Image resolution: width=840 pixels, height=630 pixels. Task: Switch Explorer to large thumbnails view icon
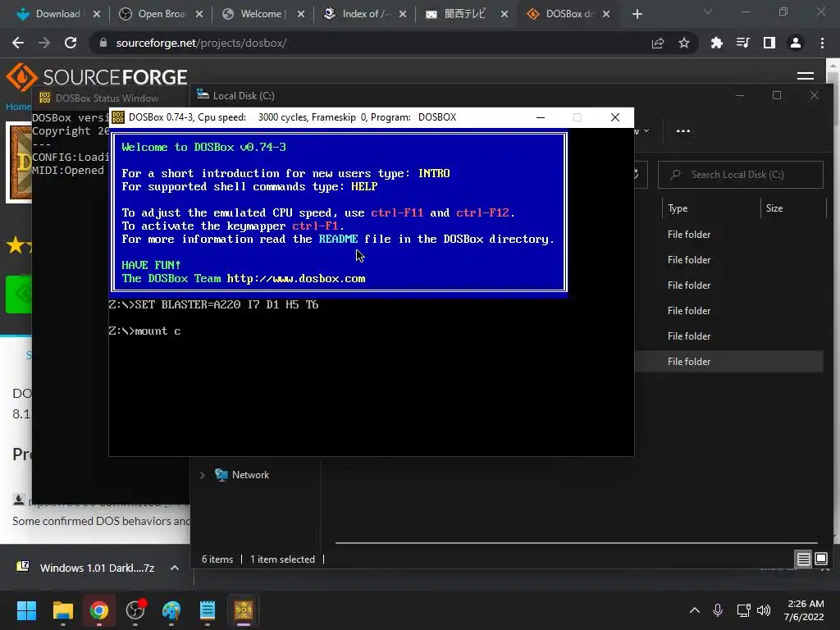820,559
